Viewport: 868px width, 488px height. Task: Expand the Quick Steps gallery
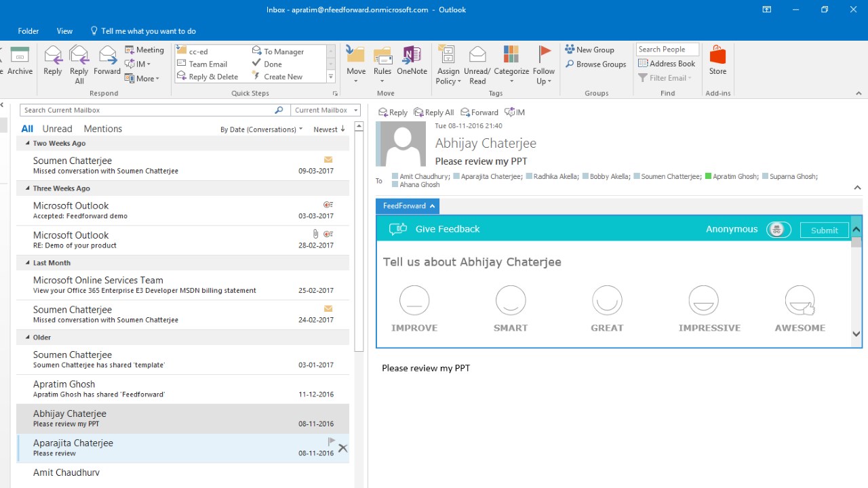point(331,77)
